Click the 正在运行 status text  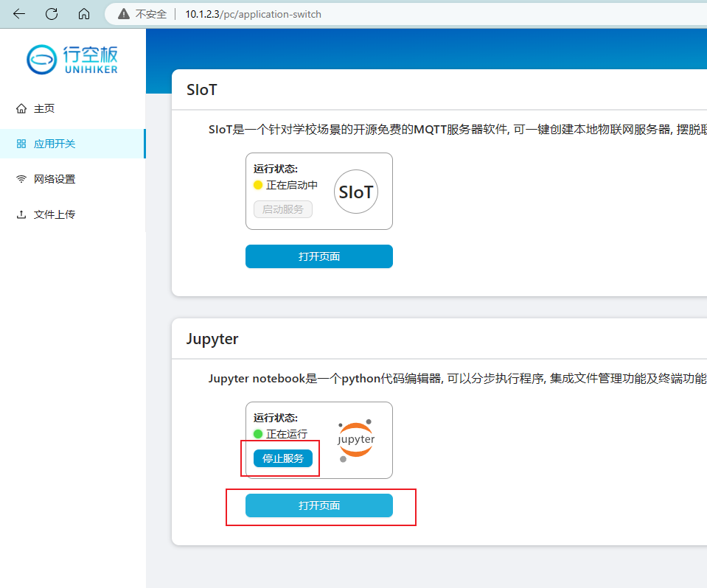coord(287,434)
